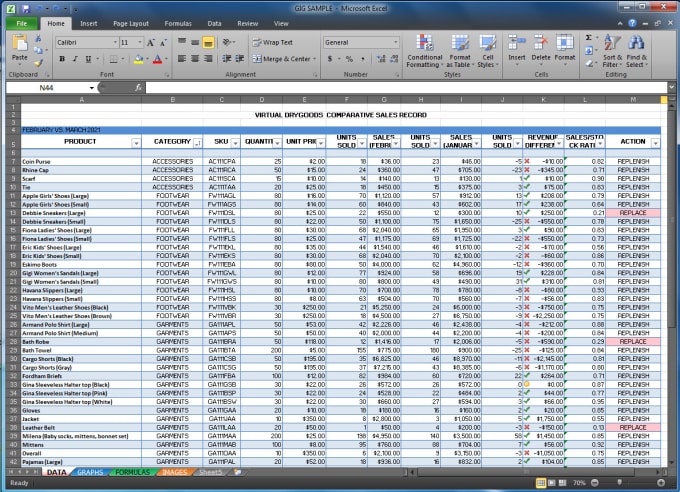Viewport: 680px width, 492px height.
Task: Click the Decrease Indent icon
Action: 227,59
